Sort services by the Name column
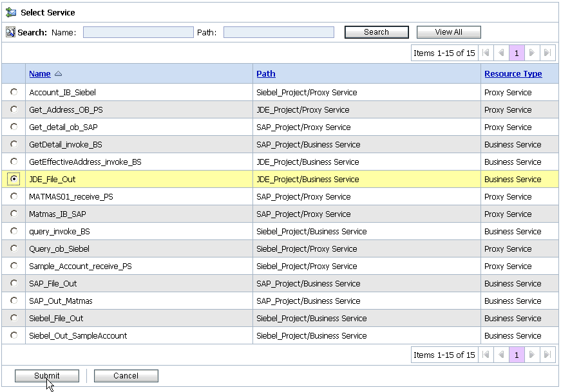The image size is (561, 392). [x=38, y=73]
